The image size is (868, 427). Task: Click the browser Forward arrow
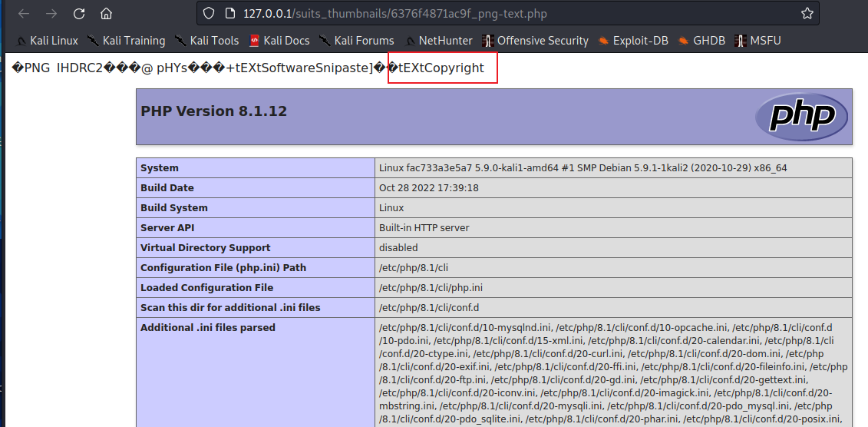tap(51, 13)
